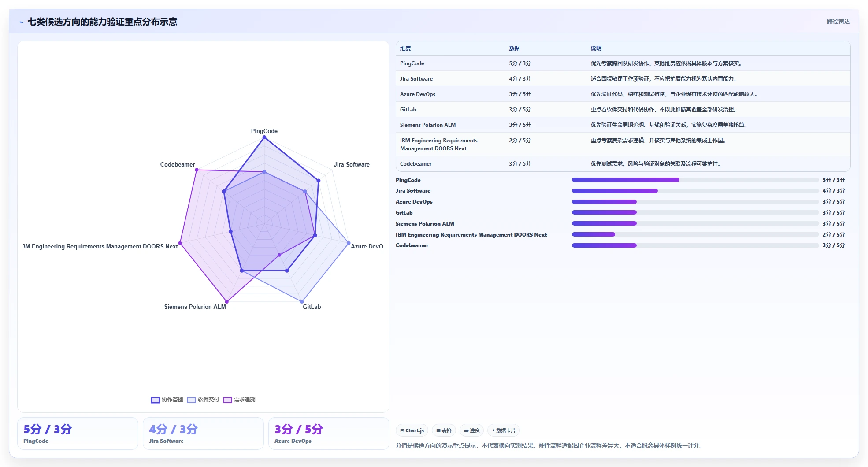Click the description starting 重点看软件交付和代码协作

(665, 110)
